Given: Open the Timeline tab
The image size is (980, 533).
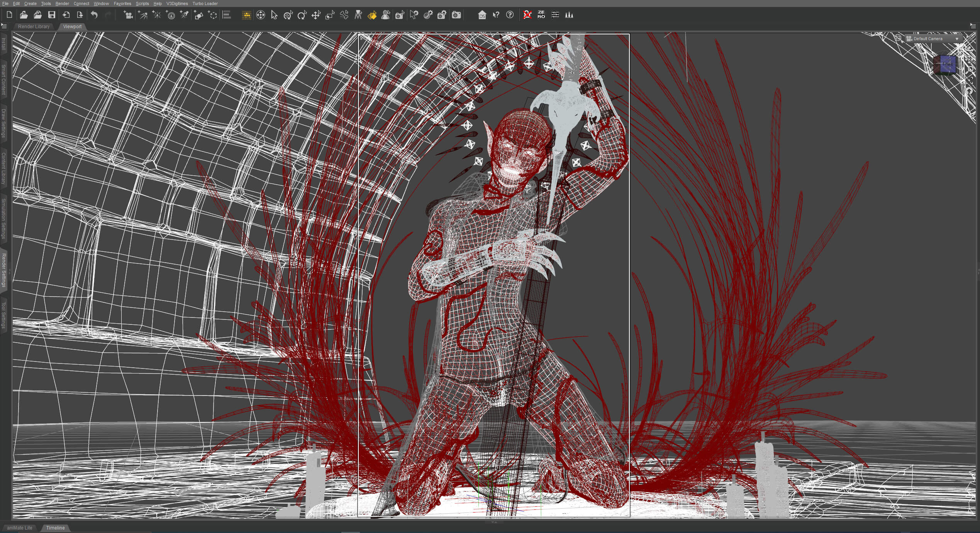Looking at the screenshot, I should 55,528.
